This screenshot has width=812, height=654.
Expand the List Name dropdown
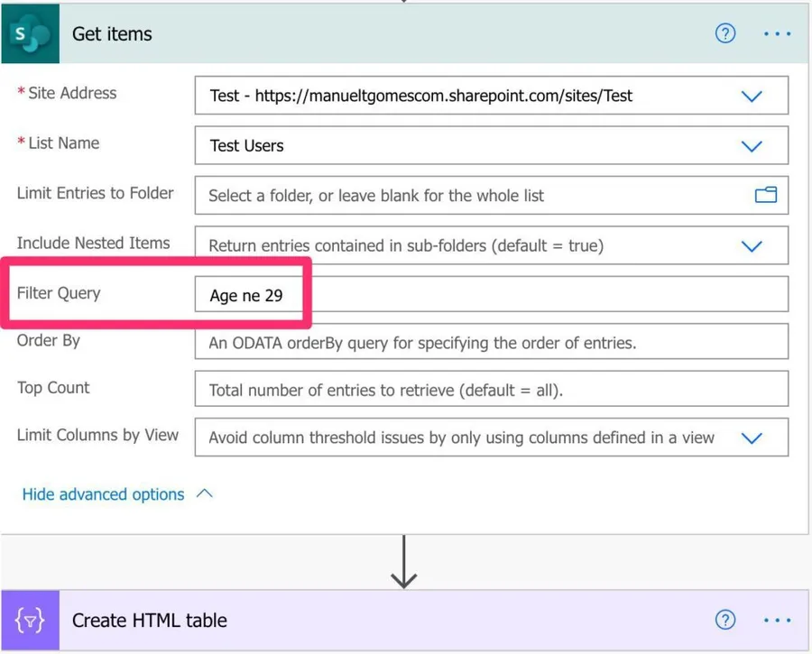[x=751, y=146]
